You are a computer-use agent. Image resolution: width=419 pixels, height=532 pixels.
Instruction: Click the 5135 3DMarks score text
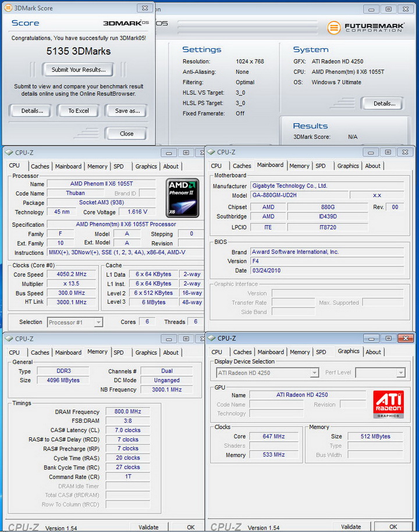coord(79,51)
